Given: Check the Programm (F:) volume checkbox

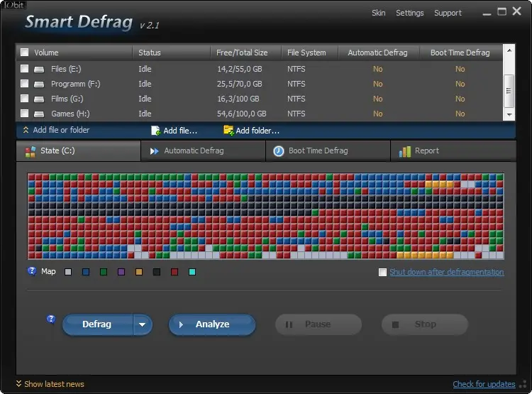Looking at the screenshot, I should tap(24, 84).
